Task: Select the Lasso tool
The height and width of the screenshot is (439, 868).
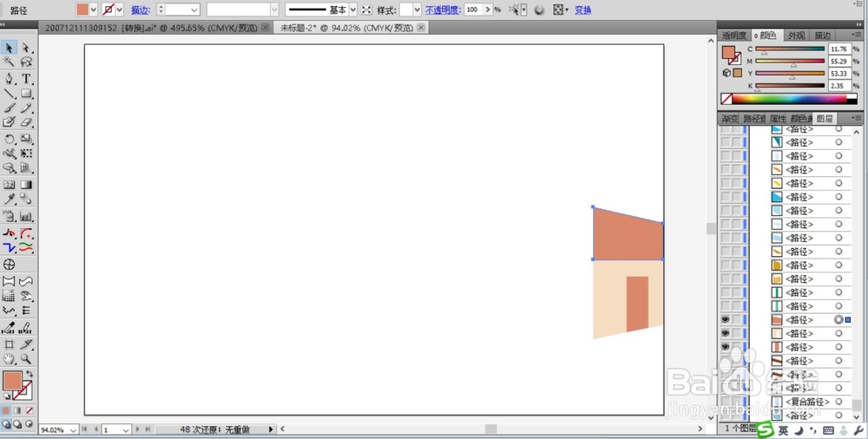Action: click(x=26, y=62)
